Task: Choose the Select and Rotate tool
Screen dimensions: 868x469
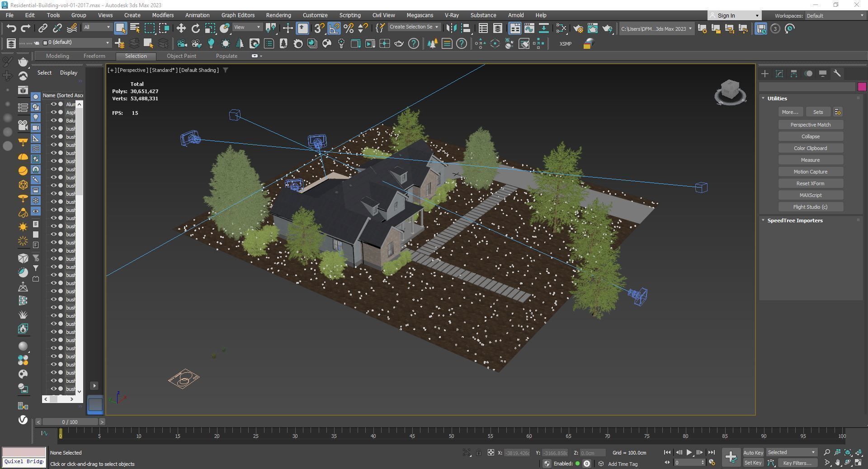Action: coord(195,28)
